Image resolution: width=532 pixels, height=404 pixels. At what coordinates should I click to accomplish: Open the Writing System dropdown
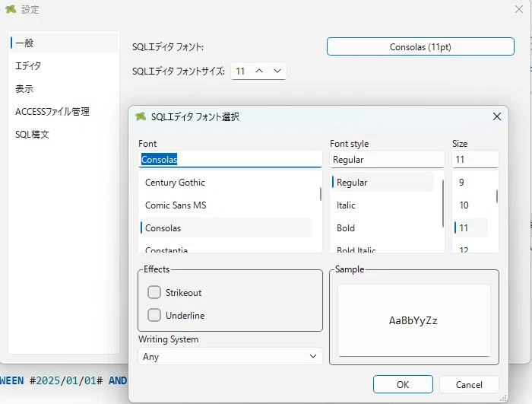point(230,356)
